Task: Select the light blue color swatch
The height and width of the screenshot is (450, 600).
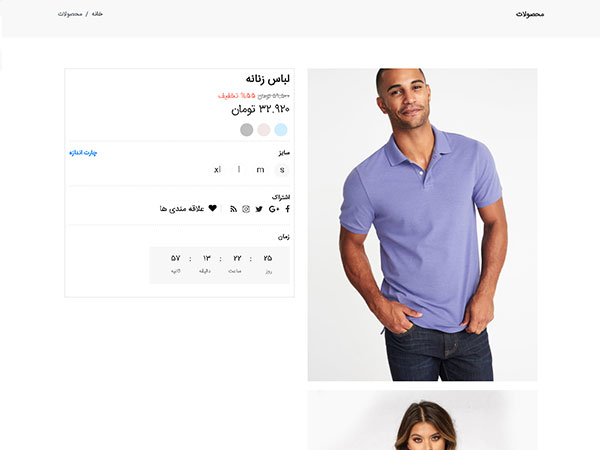Action: 281,129
